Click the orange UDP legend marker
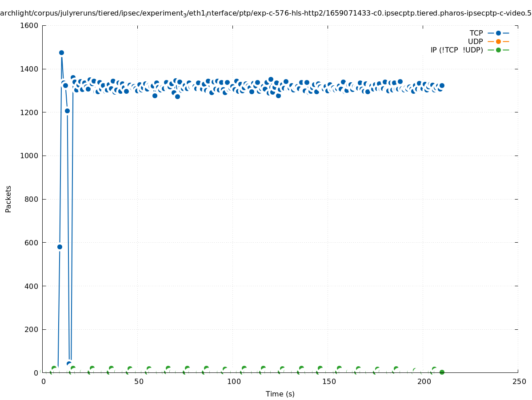The height and width of the screenshot is (400, 532). [498, 41]
